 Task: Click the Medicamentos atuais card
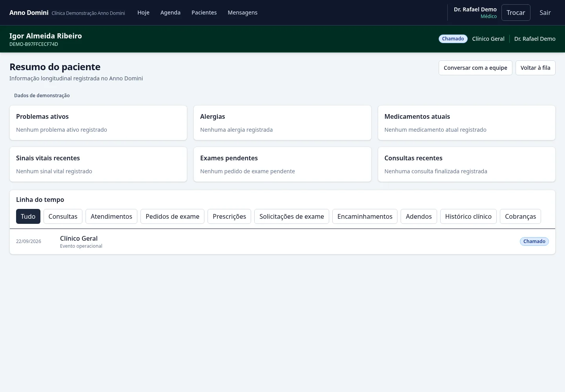point(467,123)
